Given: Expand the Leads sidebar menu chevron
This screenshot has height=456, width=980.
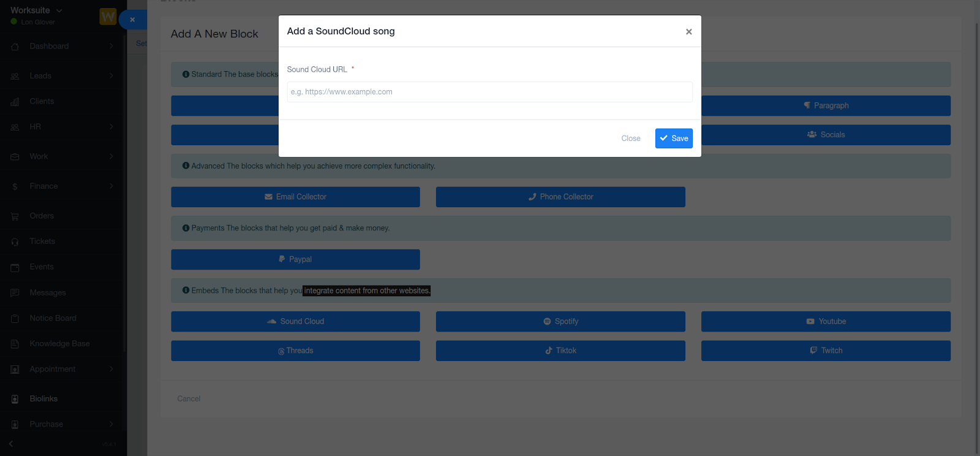Looking at the screenshot, I should coord(111,76).
